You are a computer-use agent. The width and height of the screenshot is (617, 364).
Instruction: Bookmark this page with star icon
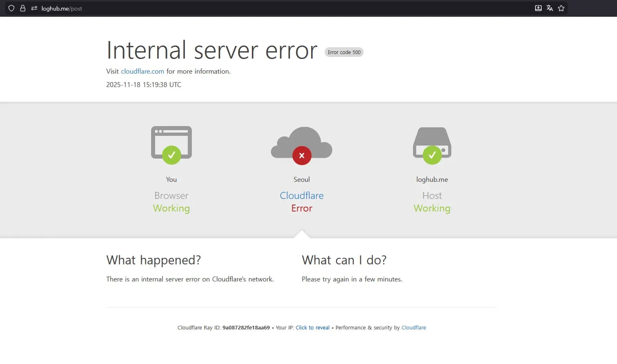click(x=561, y=8)
